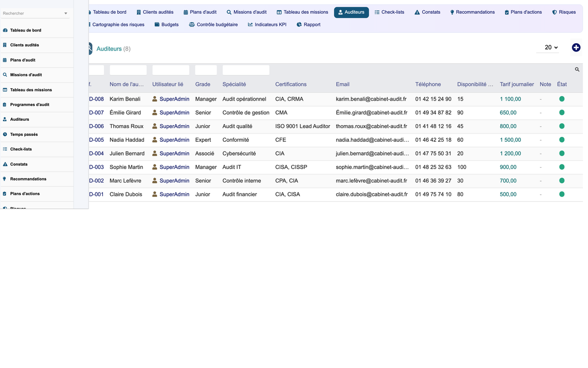The image size is (588, 368).
Task: Click phone number 01 48 25 32 63
Action: point(433,167)
